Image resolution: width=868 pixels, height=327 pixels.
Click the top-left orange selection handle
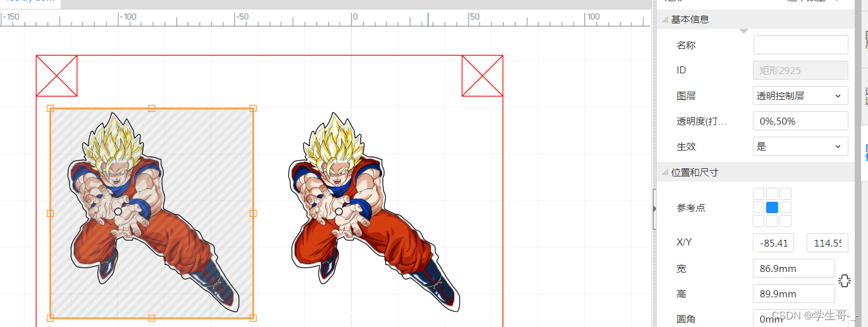[50, 108]
